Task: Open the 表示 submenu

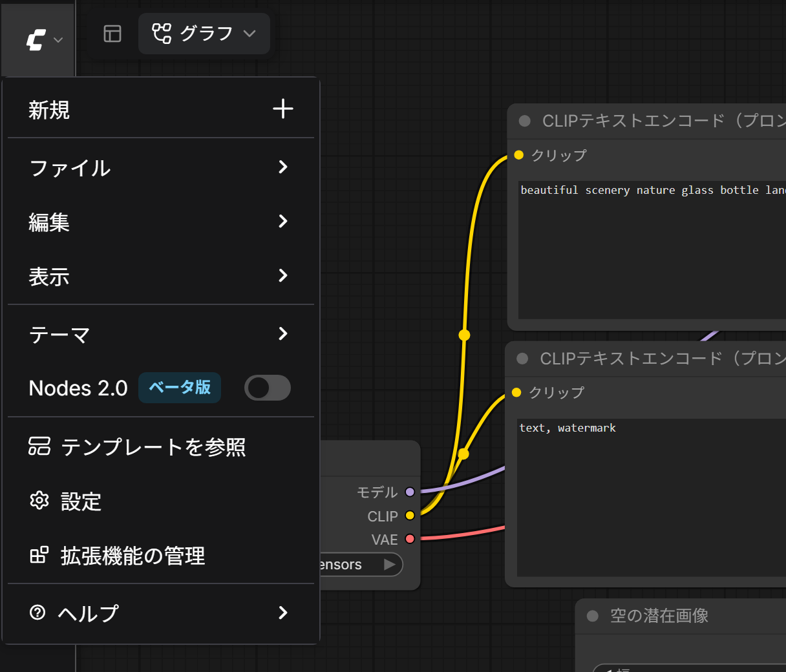Action: point(161,276)
